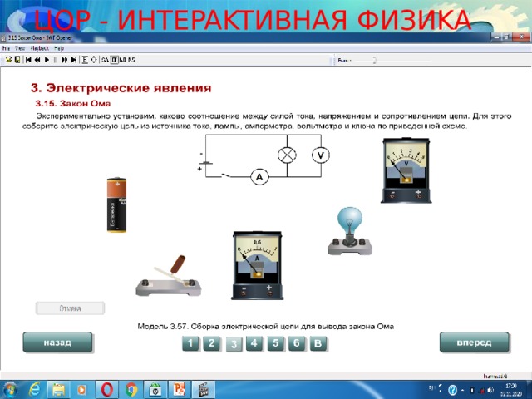532x399 pixels.
Task: Click the pause button in toolbar
Action: coord(56,60)
